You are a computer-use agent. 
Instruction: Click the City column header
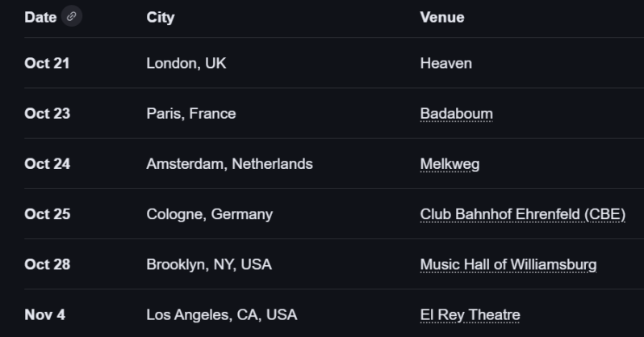pyautogui.click(x=160, y=17)
